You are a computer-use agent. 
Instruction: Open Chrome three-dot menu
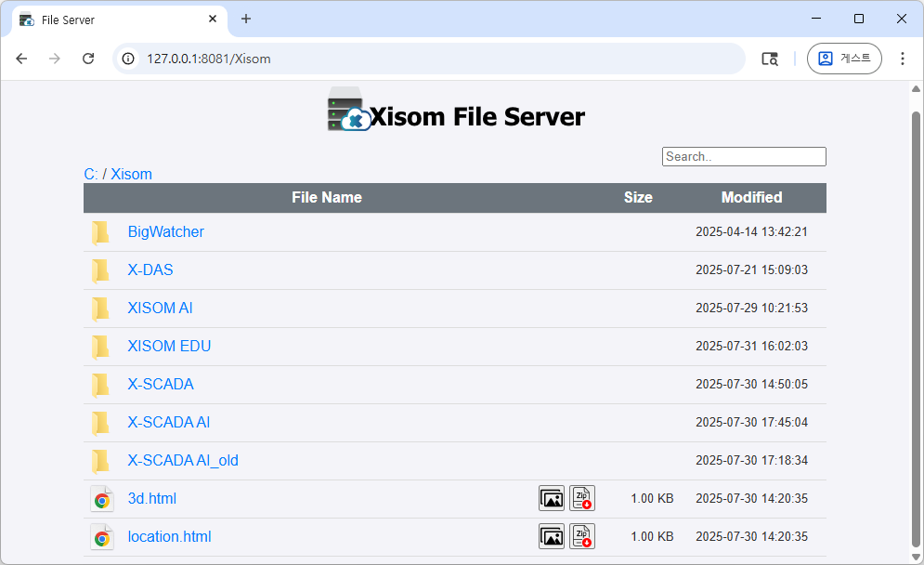coord(903,59)
